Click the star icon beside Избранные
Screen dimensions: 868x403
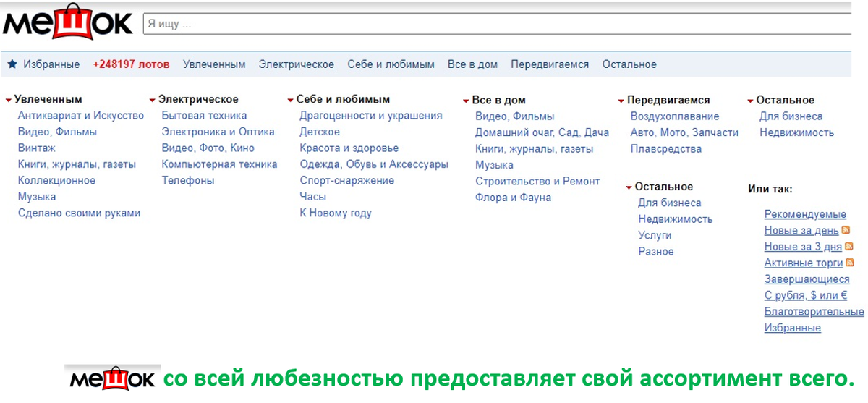point(12,64)
